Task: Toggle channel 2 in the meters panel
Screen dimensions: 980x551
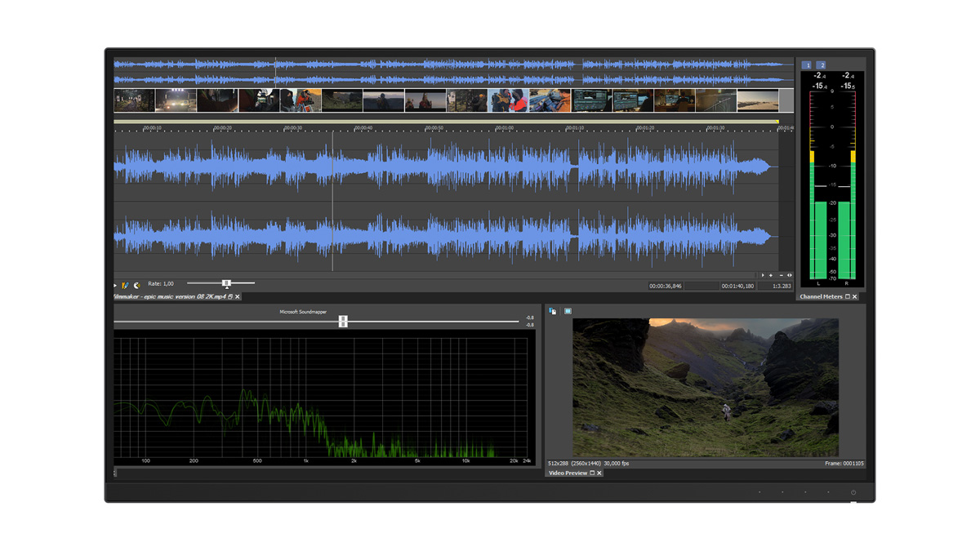Action: click(822, 65)
